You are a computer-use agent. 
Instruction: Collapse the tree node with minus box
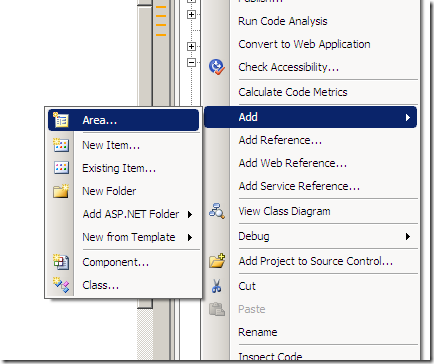point(191,62)
